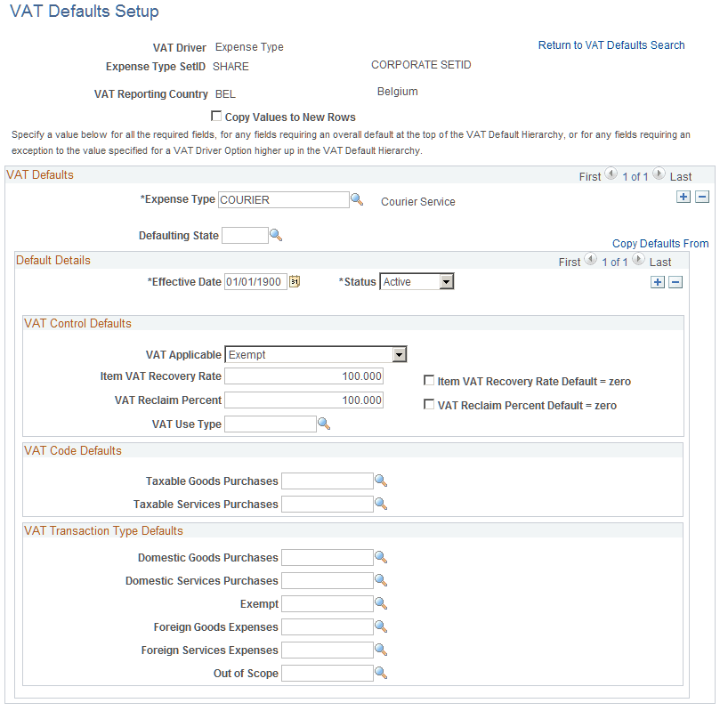
Task: Open the VAT Applicable dropdown
Action: pyautogui.click(x=399, y=354)
